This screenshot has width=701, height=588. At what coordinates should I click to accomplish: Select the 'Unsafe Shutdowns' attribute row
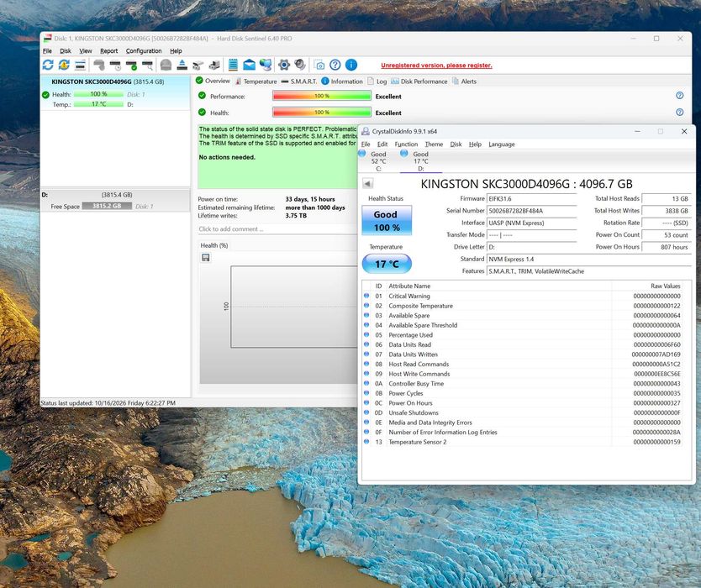coord(522,412)
